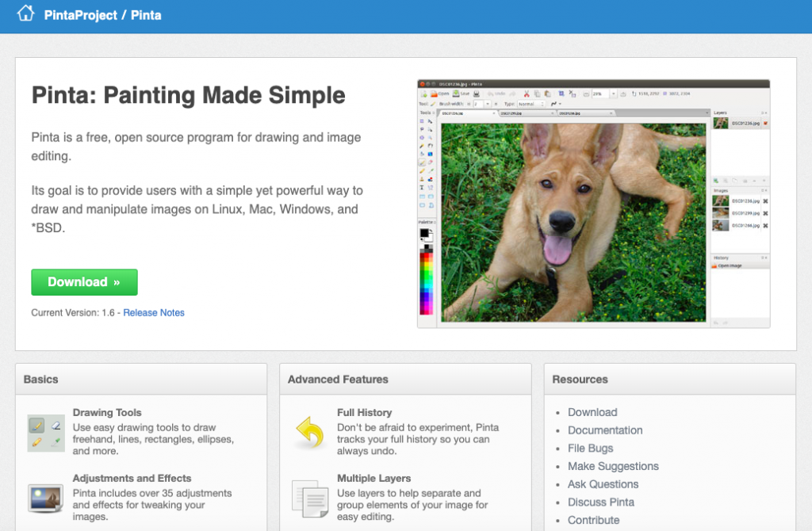Click the home icon in the header

click(25, 14)
